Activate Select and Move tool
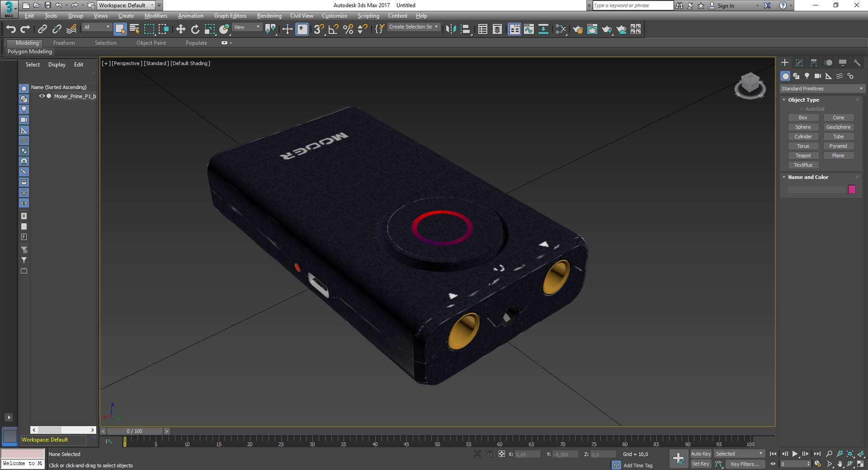 coord(180,29)
